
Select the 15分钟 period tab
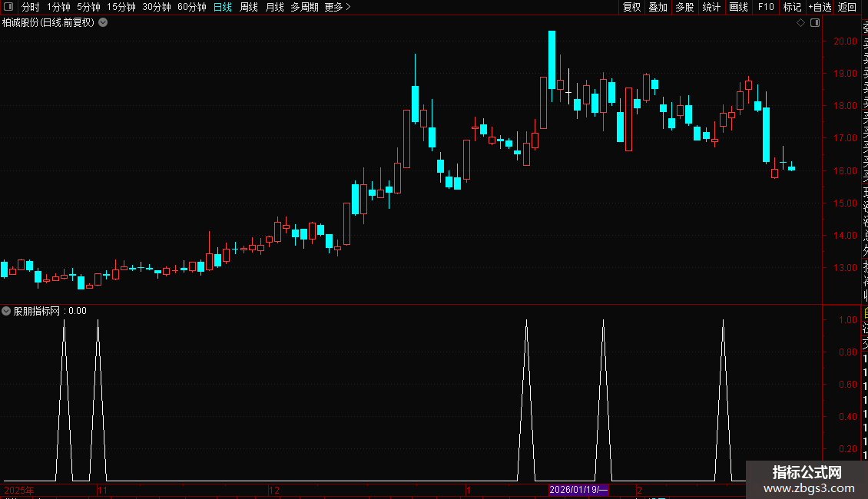[x=121, y=7]
